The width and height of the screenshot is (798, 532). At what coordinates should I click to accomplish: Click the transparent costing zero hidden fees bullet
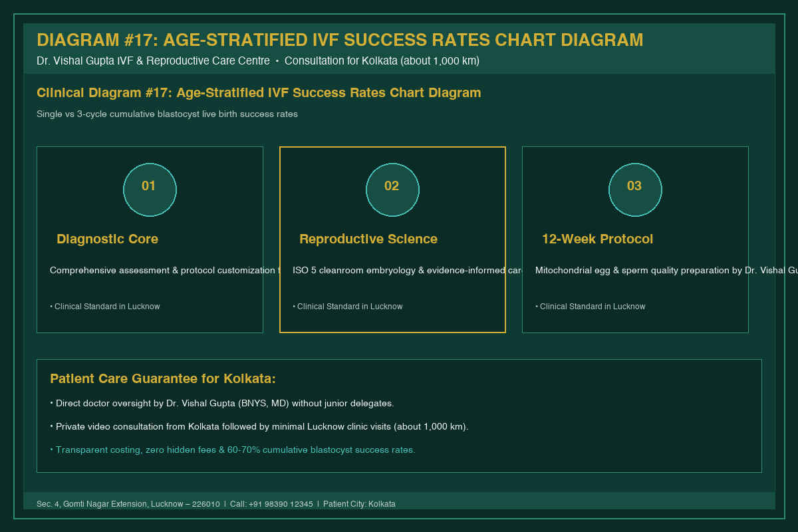click(x=233, y=450)
